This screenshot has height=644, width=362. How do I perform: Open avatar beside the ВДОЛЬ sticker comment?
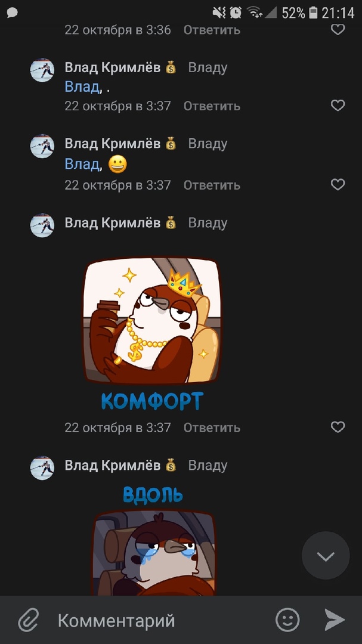[x=42, y=468]
